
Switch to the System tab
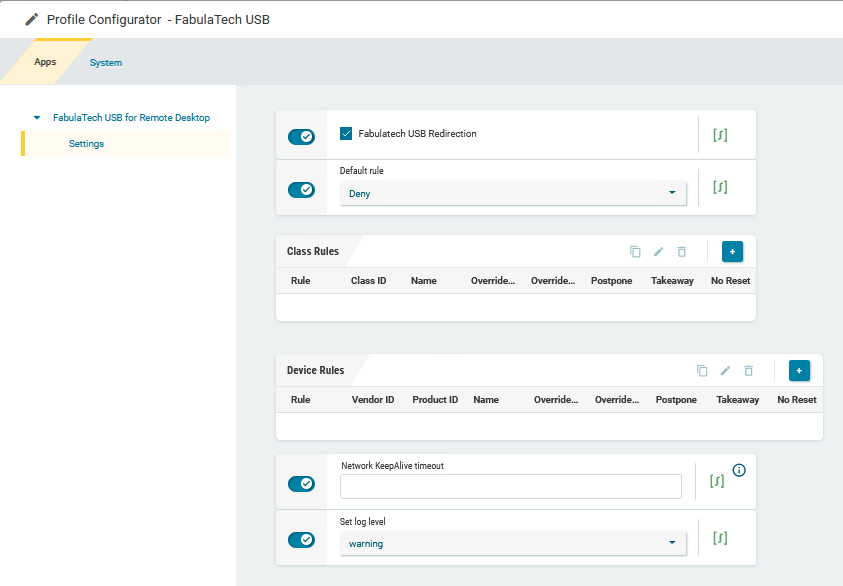pyautogui.click(x=105, y=62)
